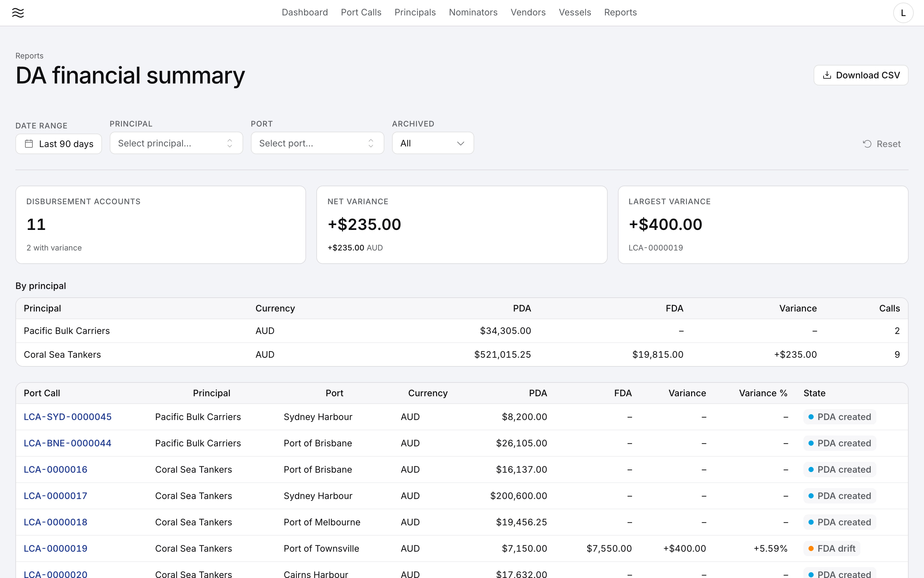
Task: Open the Port combo box chevrons
Action: (x=371, y=143)
